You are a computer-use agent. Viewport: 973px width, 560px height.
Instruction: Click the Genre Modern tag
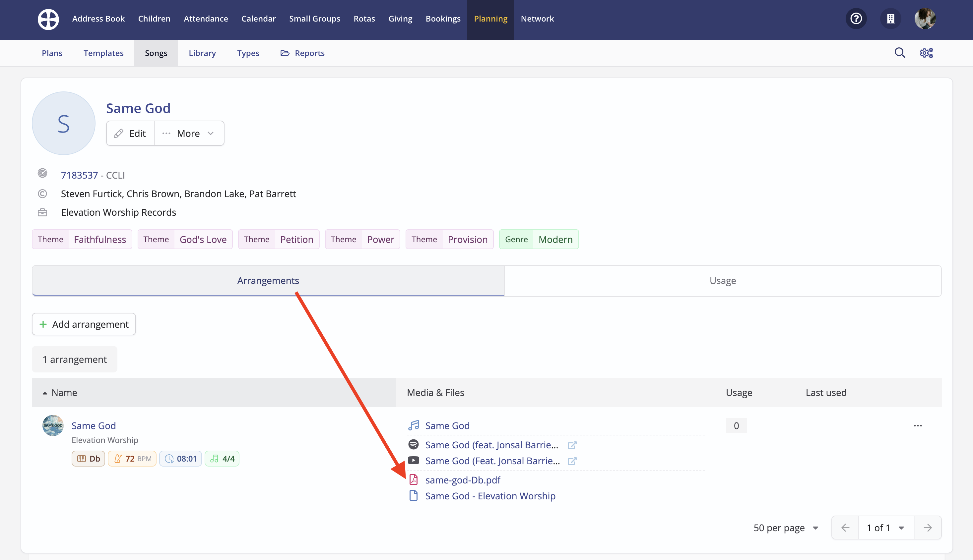(539, 239)
